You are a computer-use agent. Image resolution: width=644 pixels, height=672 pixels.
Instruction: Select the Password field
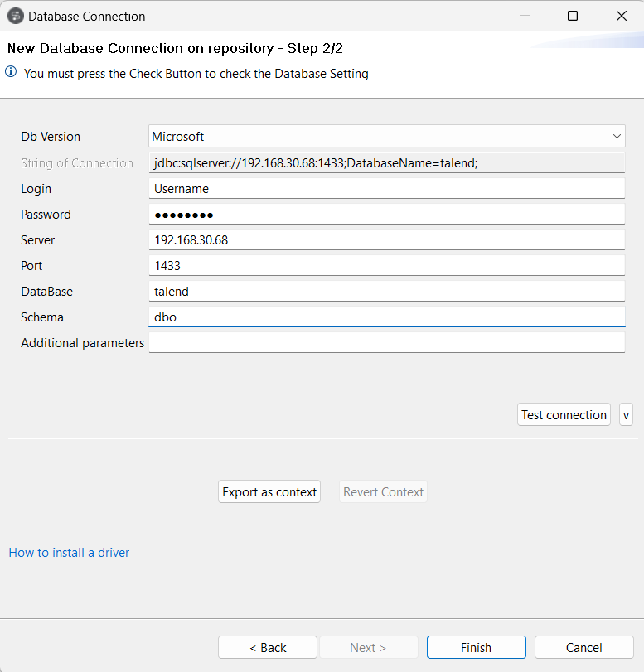[386, 213]
